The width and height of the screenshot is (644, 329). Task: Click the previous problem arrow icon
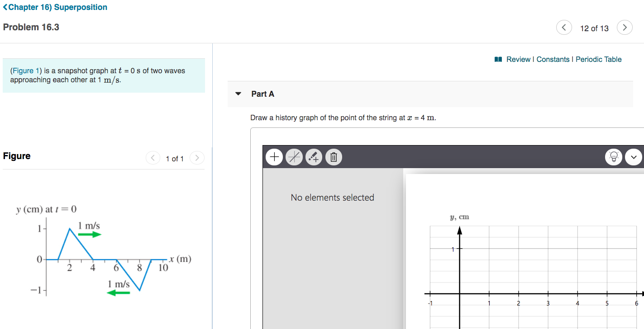coord(564,27)
